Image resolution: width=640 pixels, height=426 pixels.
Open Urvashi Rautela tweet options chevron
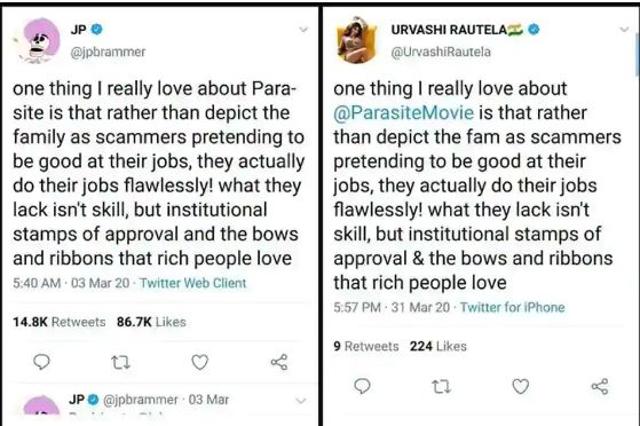click(624, 29)
